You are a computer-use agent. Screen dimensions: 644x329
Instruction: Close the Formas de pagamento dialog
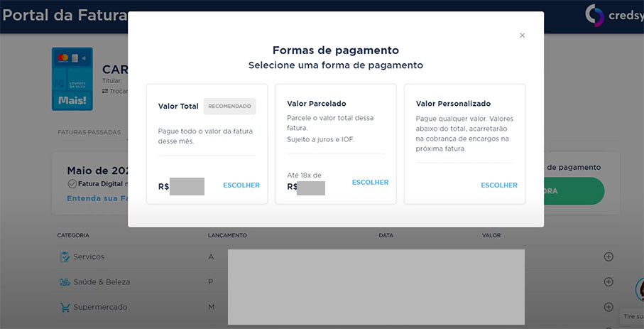click(x=522, y=36)
